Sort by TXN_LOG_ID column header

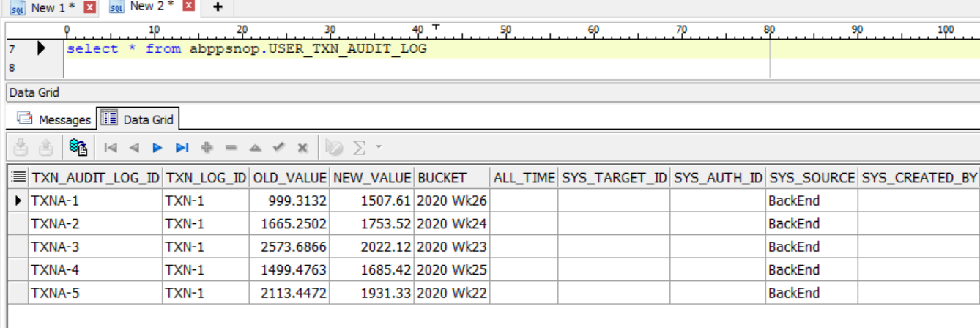pos(206,177)
